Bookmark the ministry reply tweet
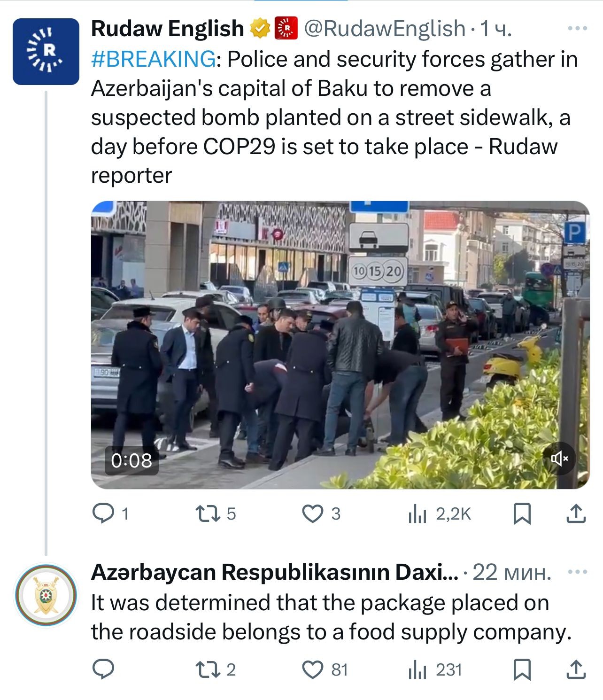The width and height of the screenshot is (603, 700). (x=522, y=669)
